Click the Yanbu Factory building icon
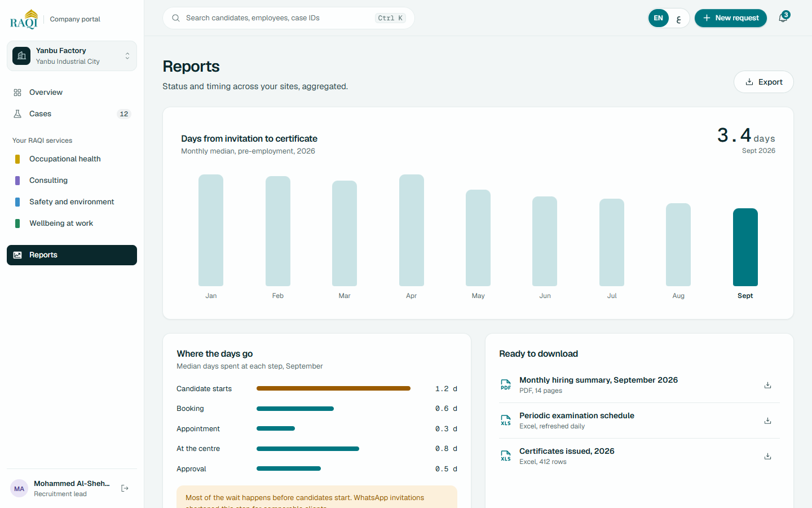 (x=21, y=56)
